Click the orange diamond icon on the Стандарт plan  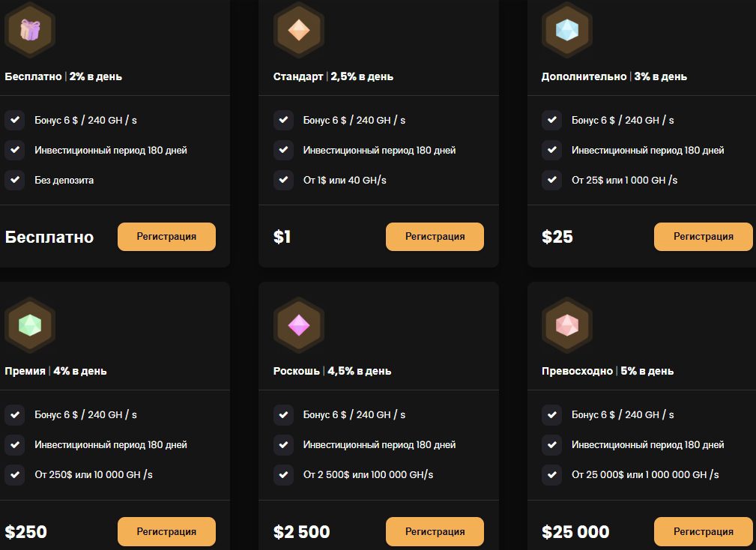pyautogui.click(x=298, y=30)
